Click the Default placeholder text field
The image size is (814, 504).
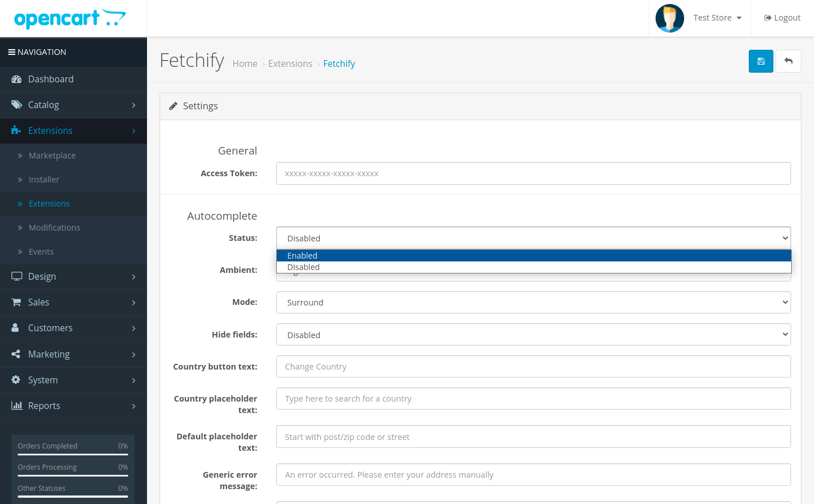pyautogui.click(x=533, y=436)
